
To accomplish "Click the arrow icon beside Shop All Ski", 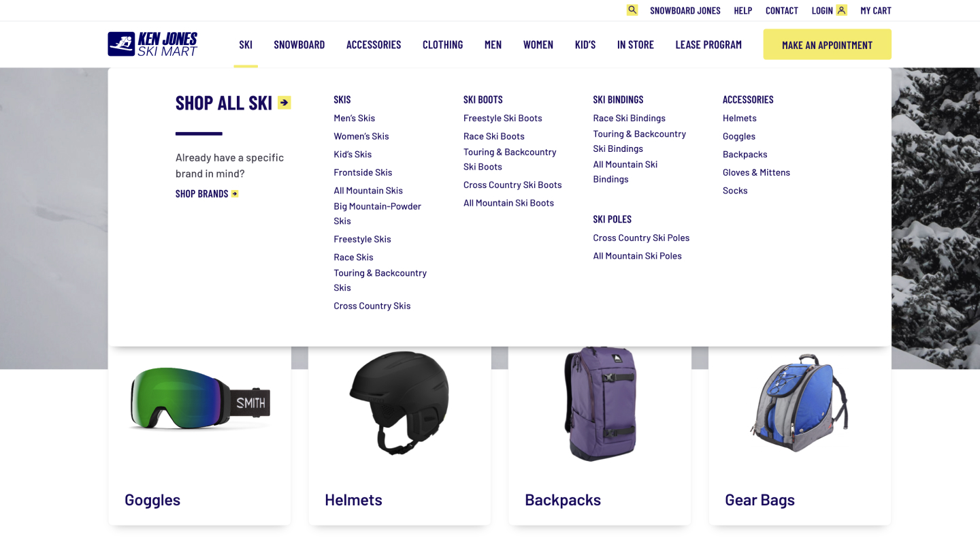I will 284,103.
